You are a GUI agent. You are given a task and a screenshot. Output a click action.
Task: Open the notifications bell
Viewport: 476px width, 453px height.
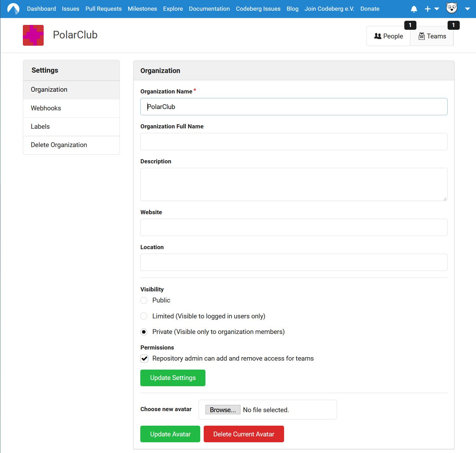(x=414, y=9)
